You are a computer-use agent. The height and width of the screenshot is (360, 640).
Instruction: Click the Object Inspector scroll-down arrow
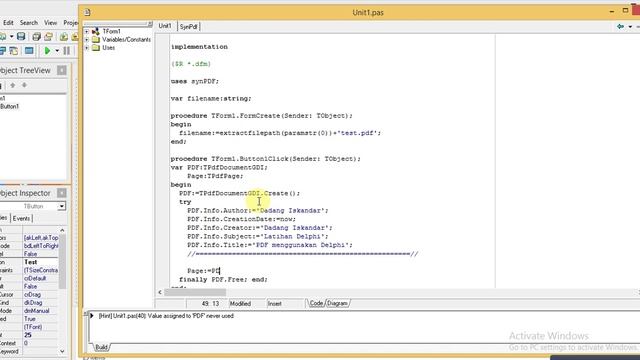coord(62,351)
